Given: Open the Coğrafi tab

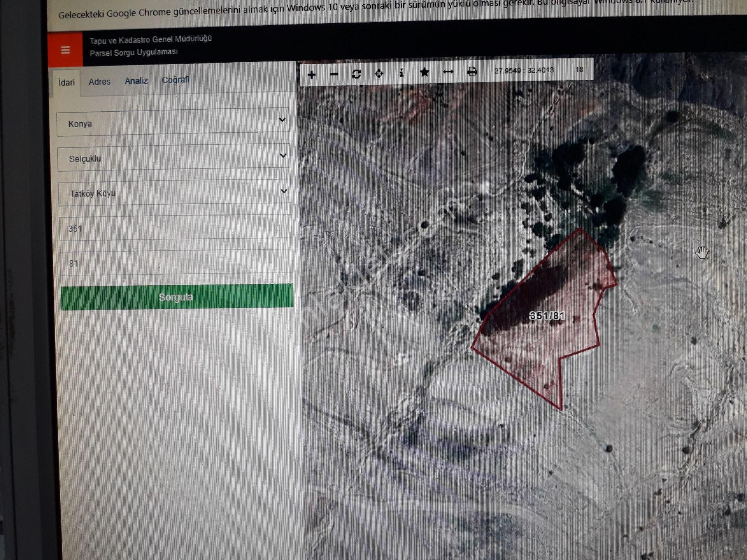Looking at the screenshot, I should [x=175, y=80].
